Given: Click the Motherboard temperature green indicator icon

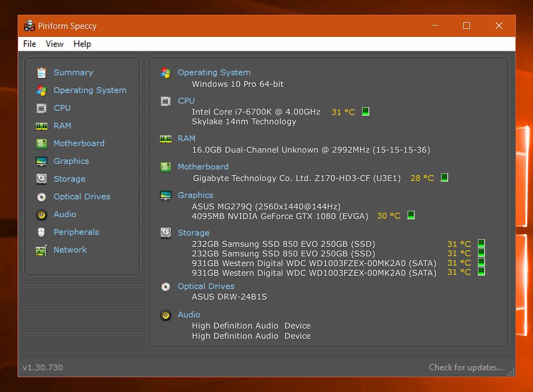Looking at the screenshot, I should [444, 178].
